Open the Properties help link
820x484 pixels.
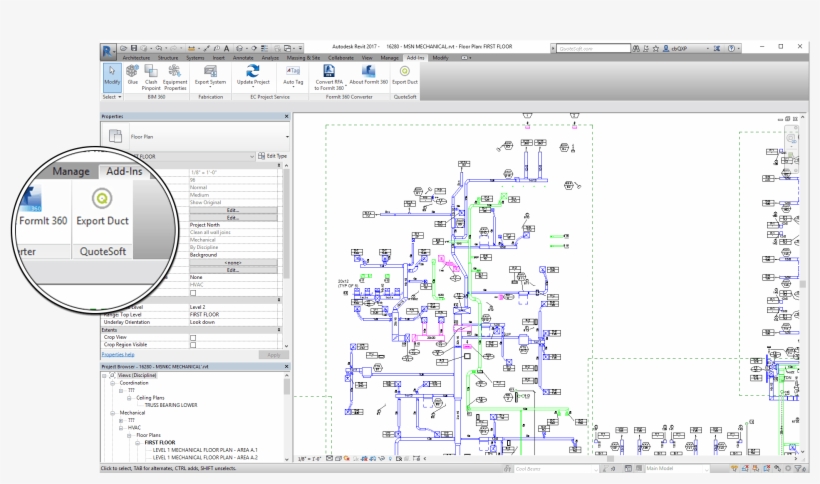(118, 355)
